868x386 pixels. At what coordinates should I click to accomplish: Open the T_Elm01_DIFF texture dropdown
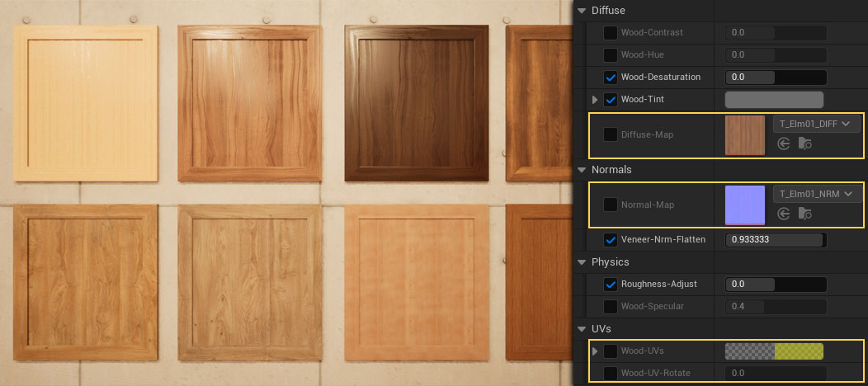[x=816, y=124]
